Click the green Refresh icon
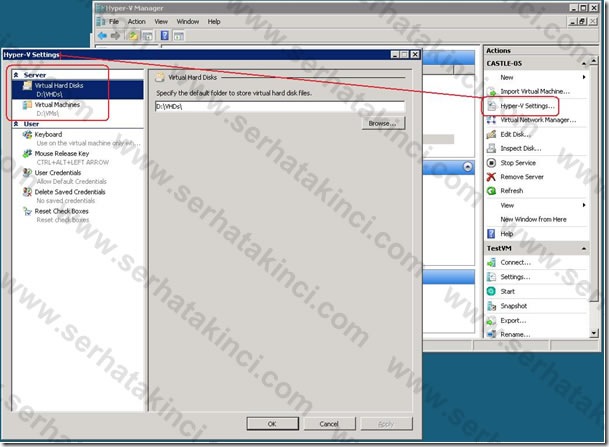609x447 pixels. 491,191
